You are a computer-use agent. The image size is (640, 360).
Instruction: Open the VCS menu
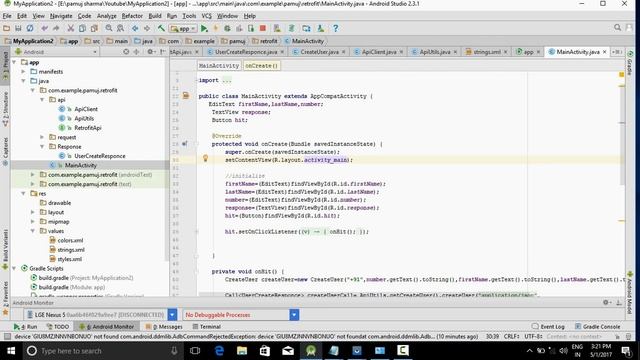point(207,16)
